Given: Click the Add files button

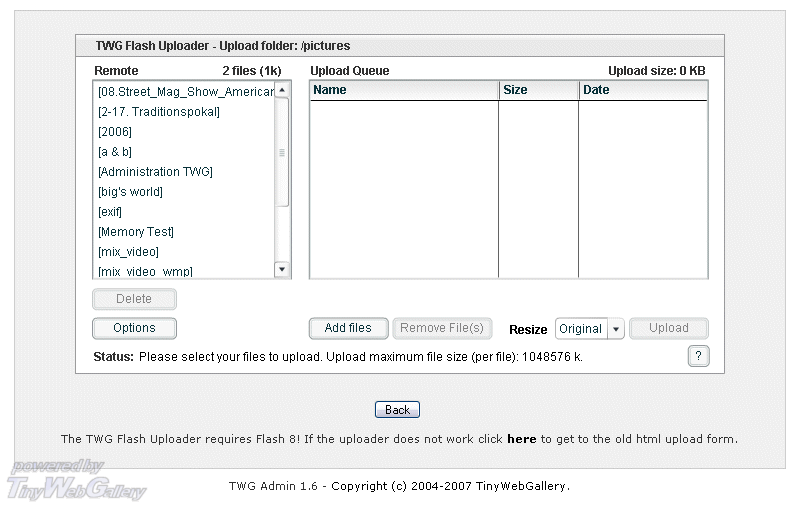Looking at the screenshot, I should 348,328.
